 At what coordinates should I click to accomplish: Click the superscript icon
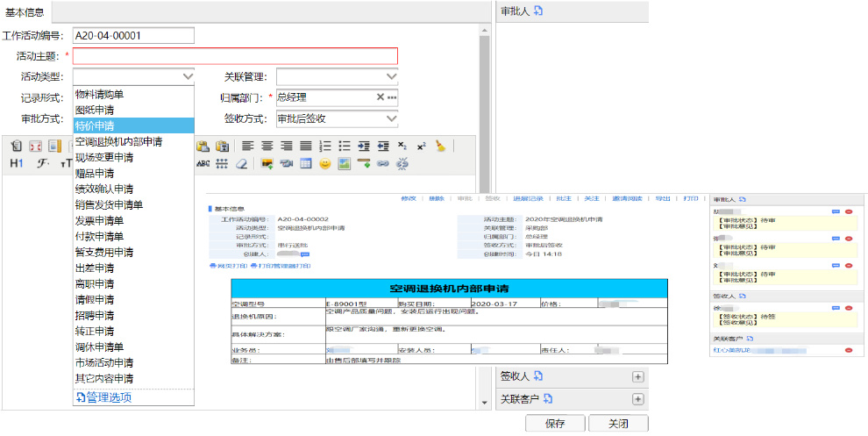421,146
